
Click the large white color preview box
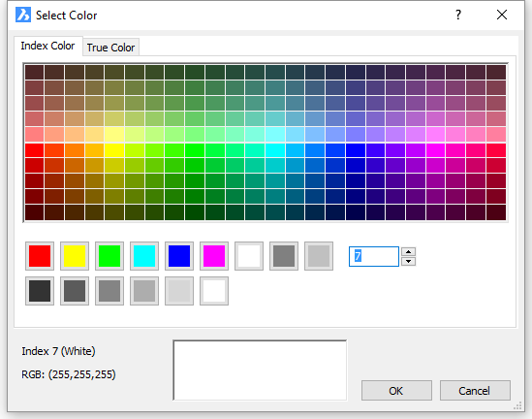click(260, 371)
